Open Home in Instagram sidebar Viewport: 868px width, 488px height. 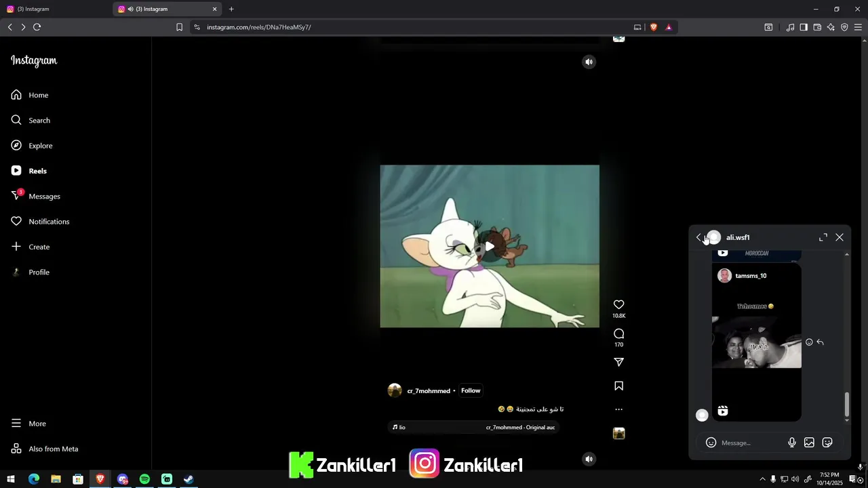pos(39,95)
